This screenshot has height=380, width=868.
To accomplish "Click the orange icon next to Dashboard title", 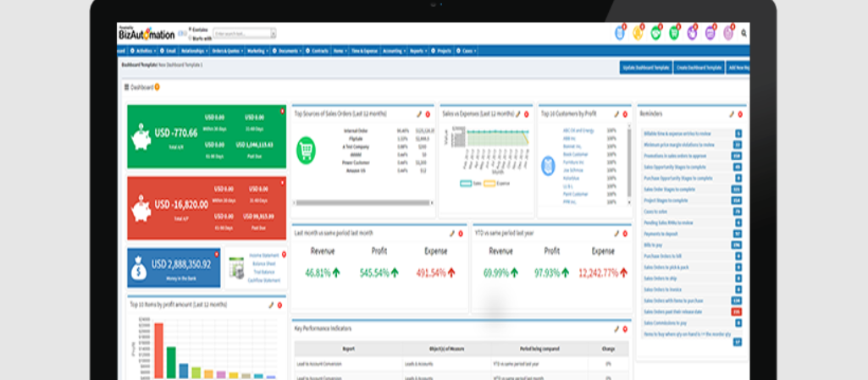I will pos(158,87).
